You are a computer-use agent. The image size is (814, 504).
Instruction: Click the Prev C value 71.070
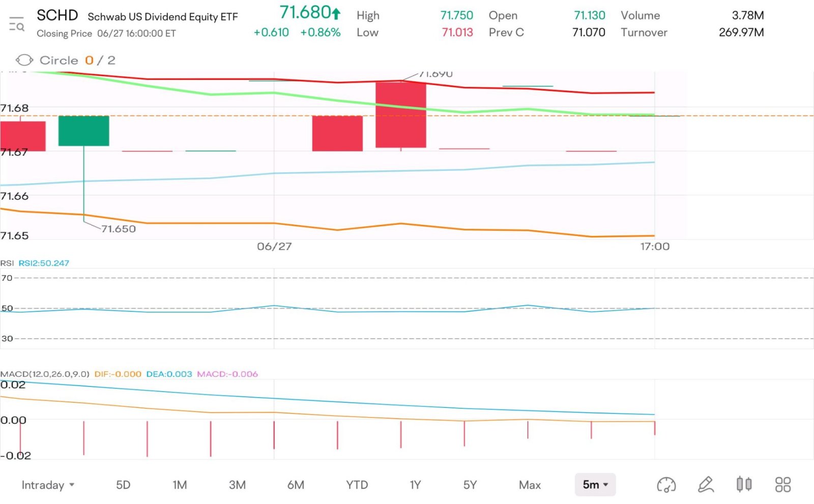coord(589,33)
